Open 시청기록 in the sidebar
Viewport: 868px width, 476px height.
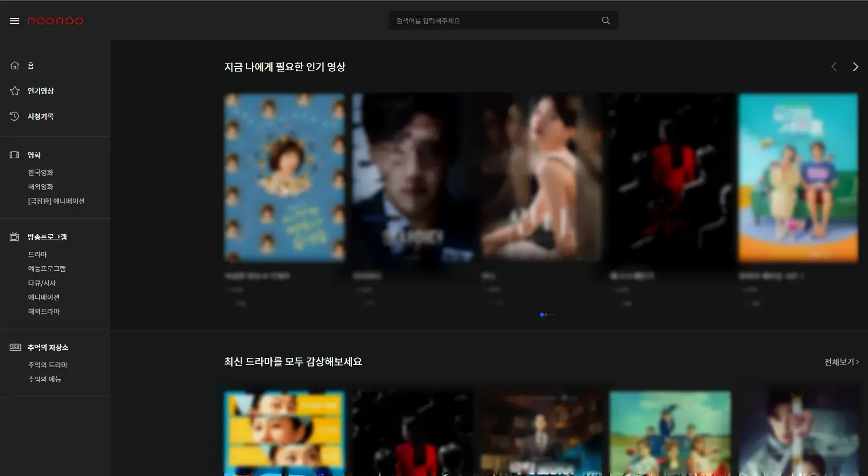point(41,116)
